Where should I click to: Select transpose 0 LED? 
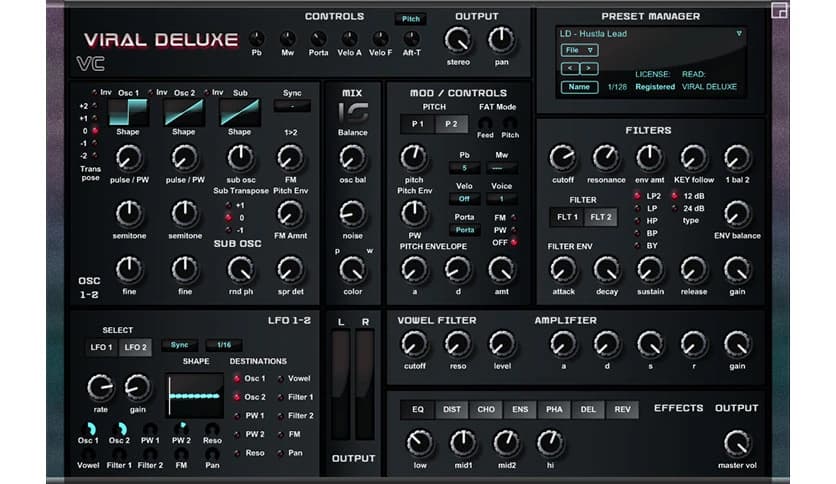point(95,131)
